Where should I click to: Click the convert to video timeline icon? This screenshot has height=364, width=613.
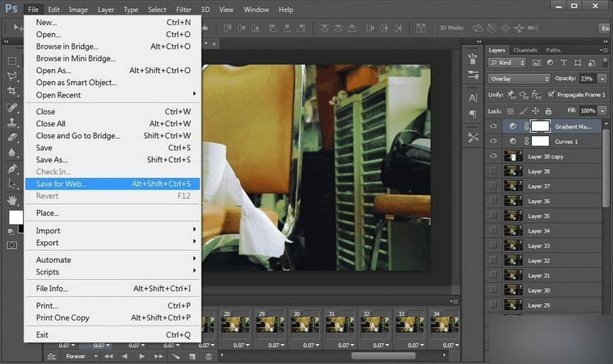[51, 356]
